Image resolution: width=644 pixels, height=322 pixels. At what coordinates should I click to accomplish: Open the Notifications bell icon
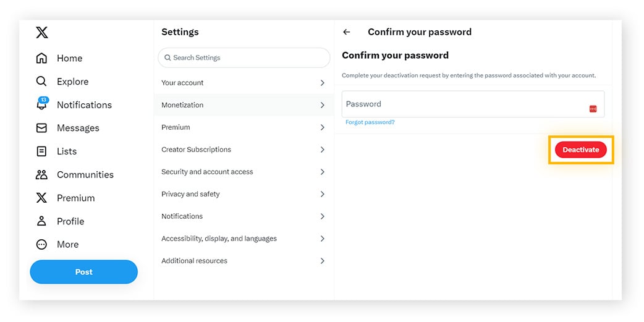point(41,104)
